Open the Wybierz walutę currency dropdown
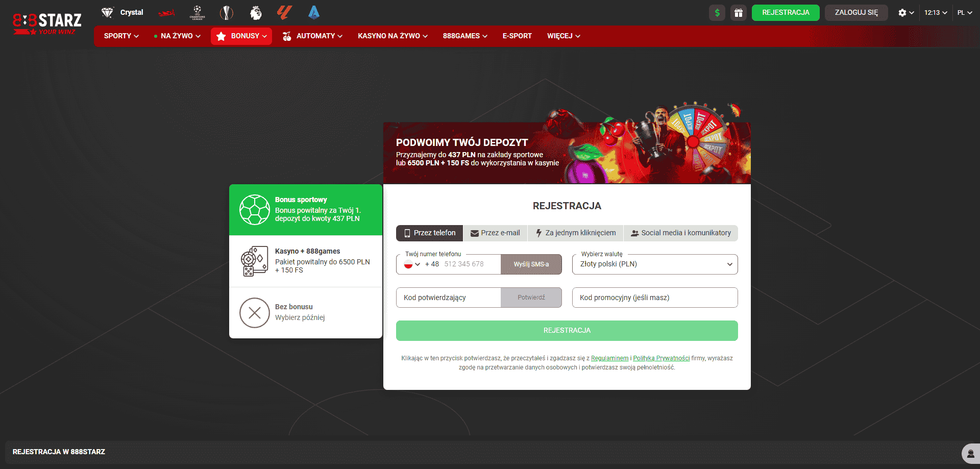The height and width of the screenshot is (469, 980). (654, 264)
